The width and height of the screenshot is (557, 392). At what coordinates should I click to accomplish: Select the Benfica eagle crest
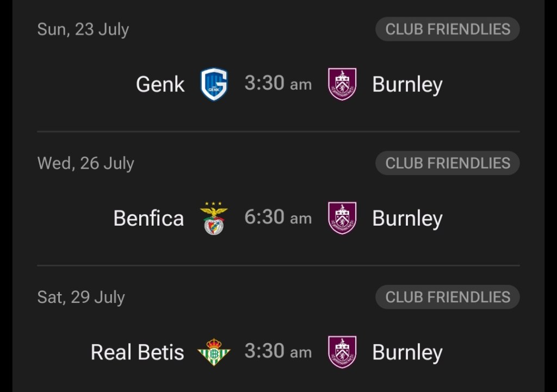[214, 218]
